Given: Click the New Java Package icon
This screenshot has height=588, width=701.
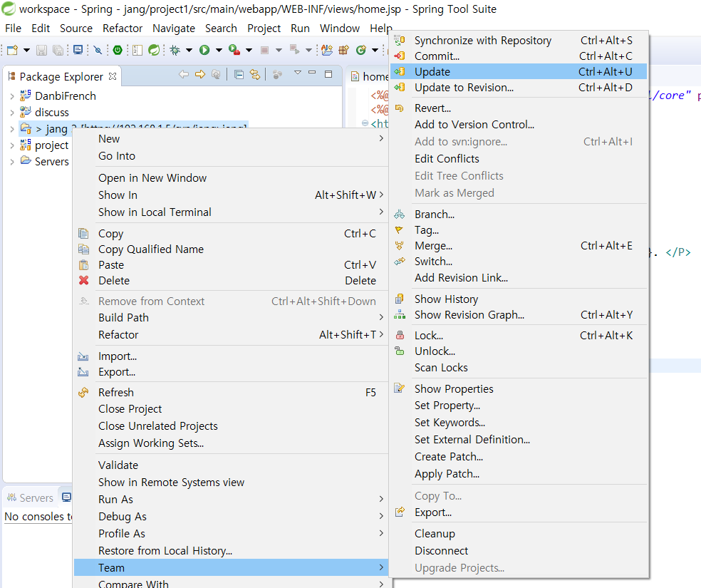Looking at the screenshot, I should point(344,50).
